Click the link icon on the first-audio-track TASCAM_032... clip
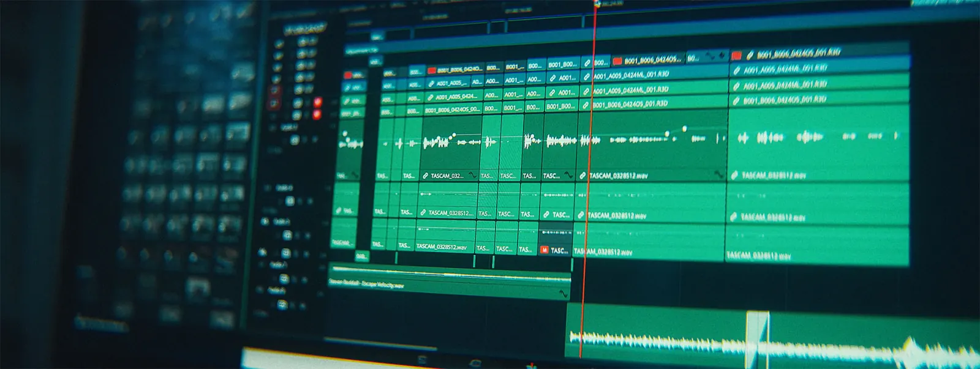This screenshot has height=369, width=980. [x=425, y=176]
